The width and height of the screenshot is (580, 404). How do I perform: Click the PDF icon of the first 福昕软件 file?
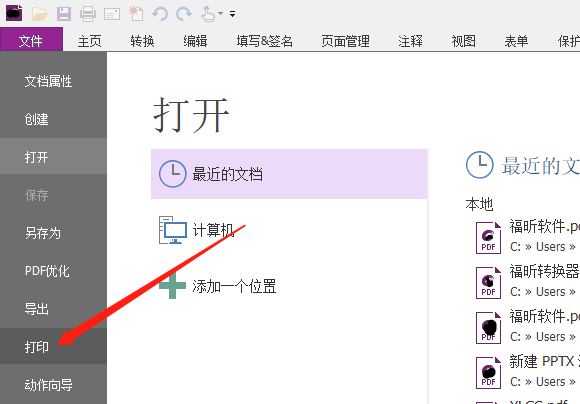488,238
